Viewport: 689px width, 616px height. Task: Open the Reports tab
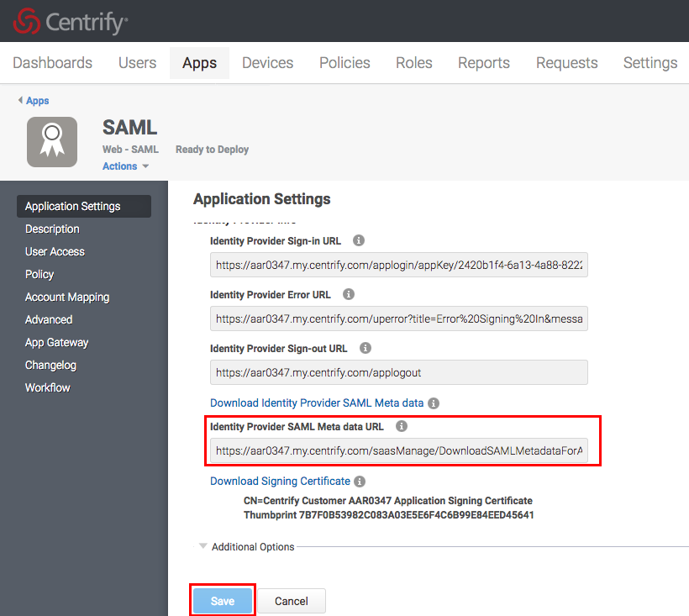[x=484, y=63]
